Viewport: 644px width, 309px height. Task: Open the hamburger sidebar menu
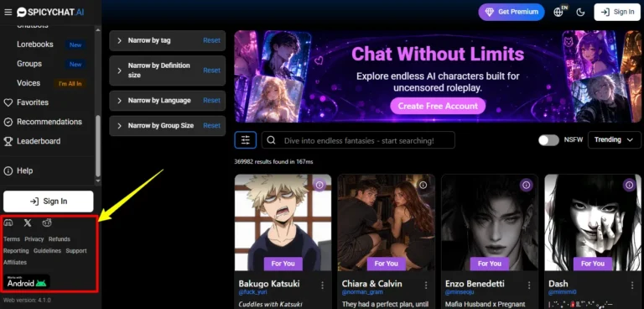tap(8, 13)
